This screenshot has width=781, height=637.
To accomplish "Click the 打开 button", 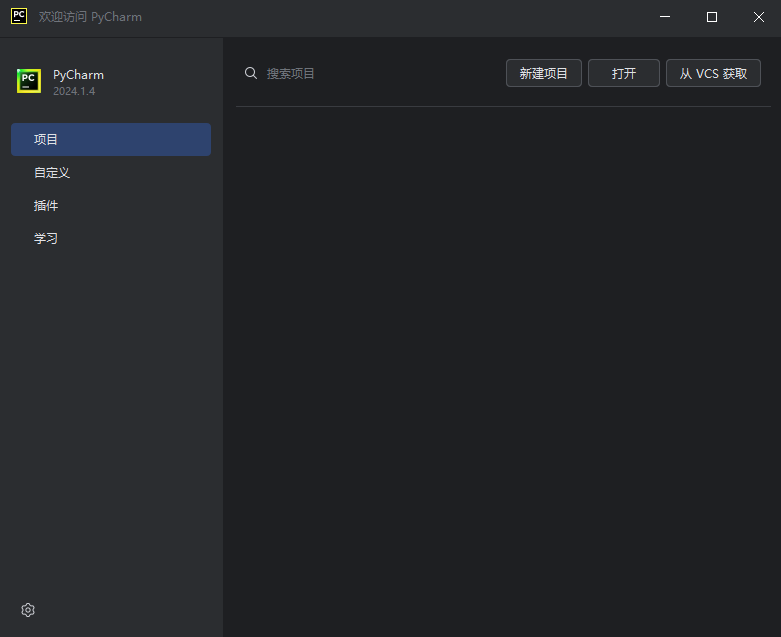I will (x=624, y=73).
